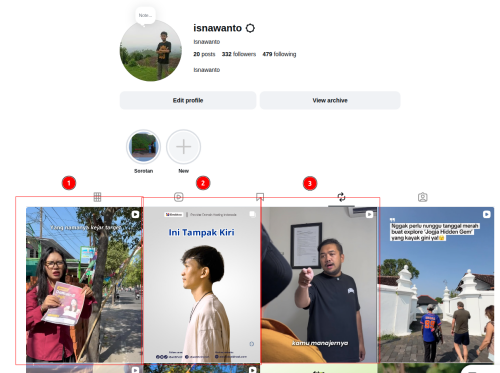View the 479 following list

pyautogui.click(x=279, y=54)
